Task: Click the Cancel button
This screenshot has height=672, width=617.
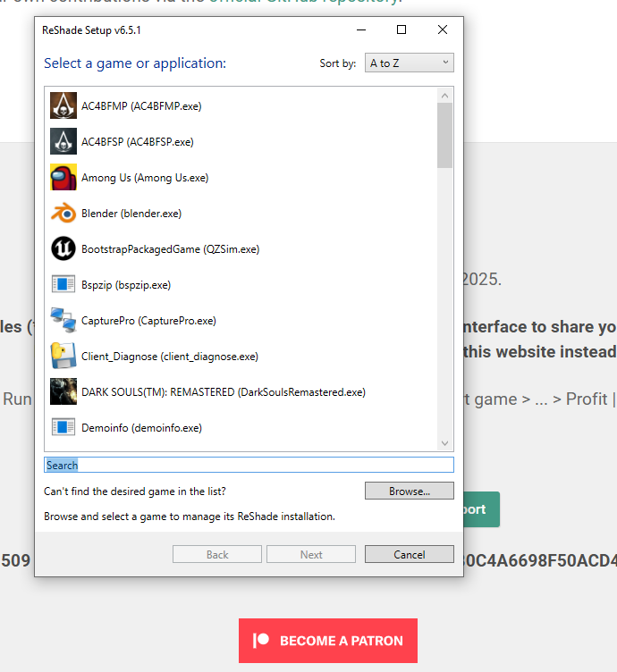Action: click(409, 554)
